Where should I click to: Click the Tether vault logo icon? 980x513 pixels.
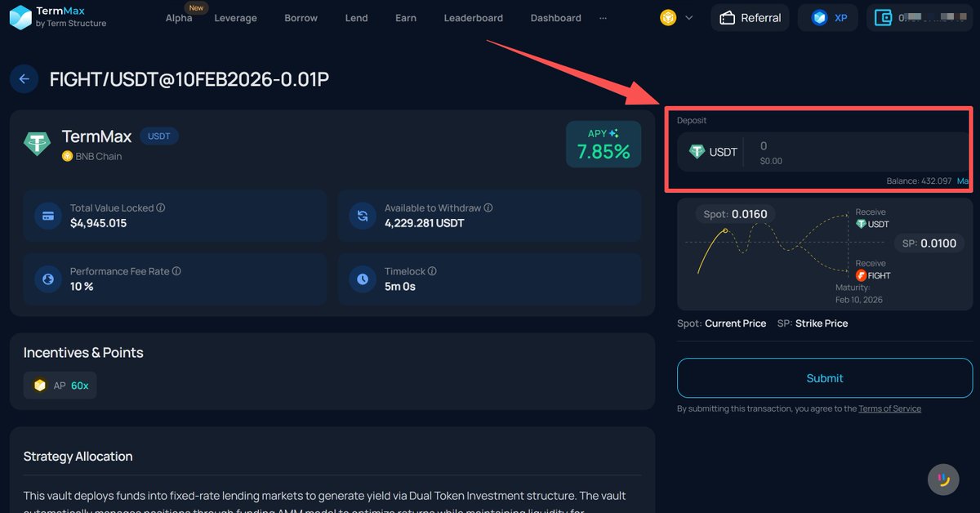coord(38,144)
